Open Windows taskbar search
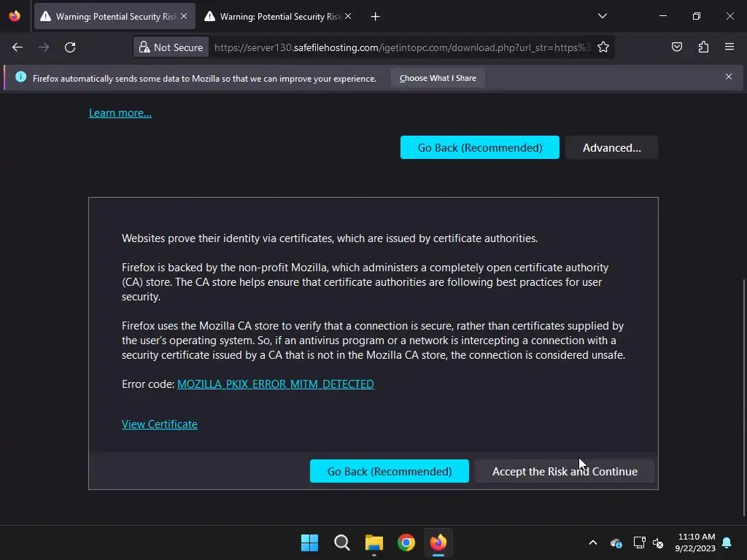Viewport: 747px width, 560px height. point(342,542)
